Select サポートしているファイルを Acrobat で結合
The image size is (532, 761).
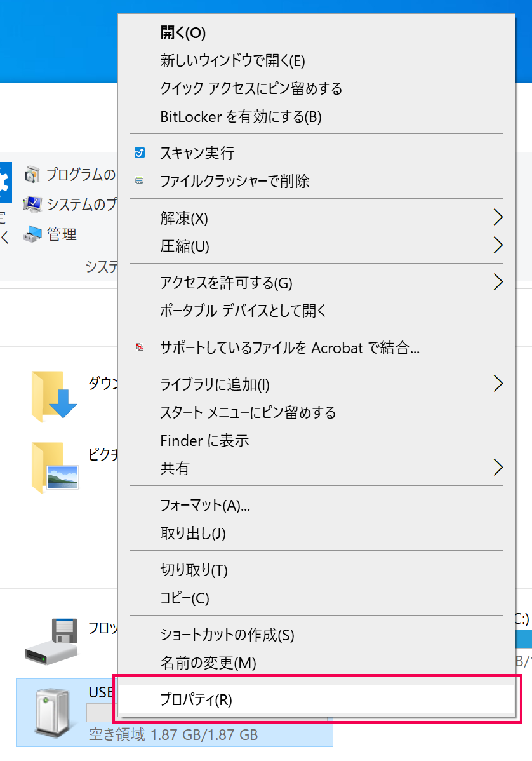[317, 347]
